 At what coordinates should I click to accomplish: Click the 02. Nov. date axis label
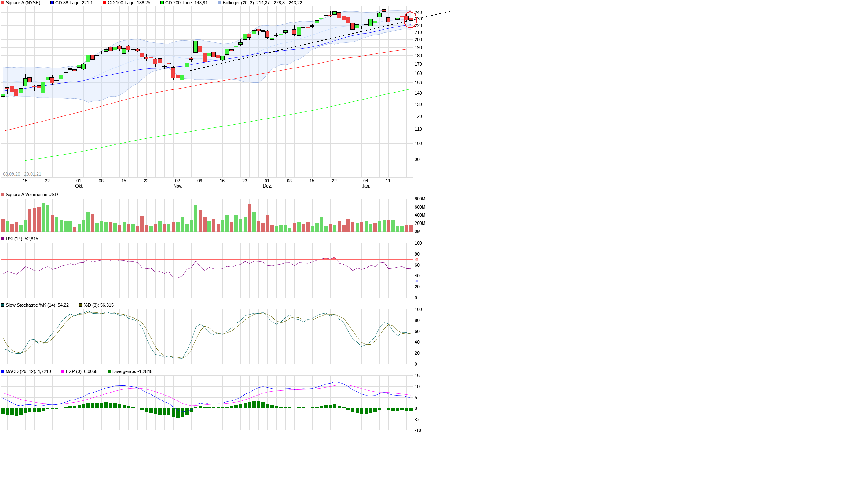(x=178, y=183)
